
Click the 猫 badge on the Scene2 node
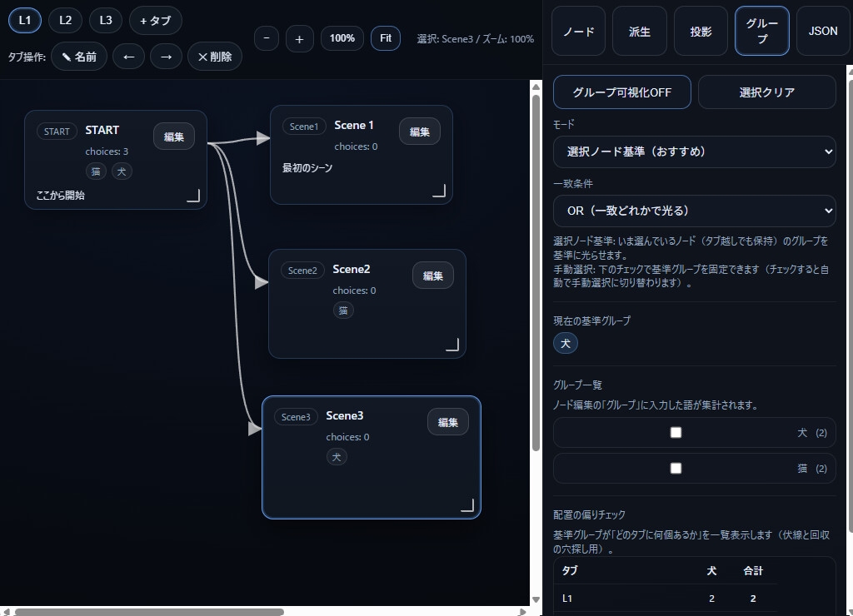[x=344, y=310]
